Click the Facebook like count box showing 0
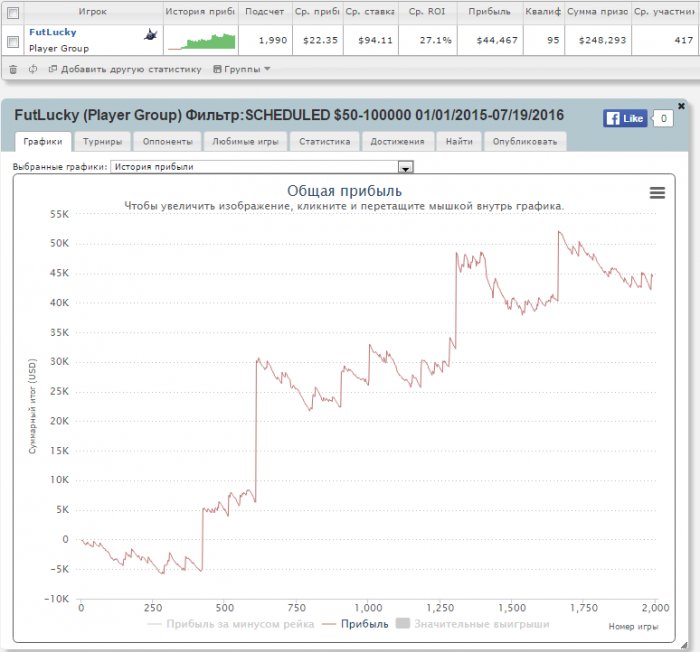 pos(663,118)
